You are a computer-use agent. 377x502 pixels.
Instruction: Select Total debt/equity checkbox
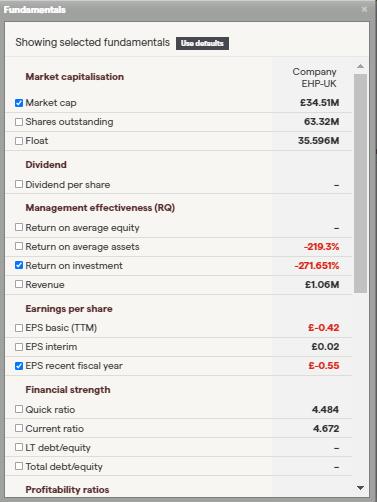click(x=19, y=466)
